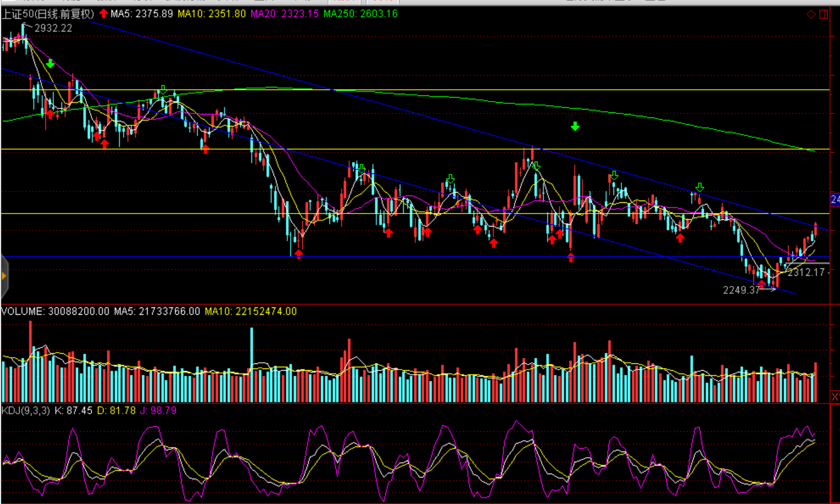Image resolution: width=840 pixels, height=504 pixels.
Task: Select the MA10 indicator value in yellow
Action: [x=211, y=14]
